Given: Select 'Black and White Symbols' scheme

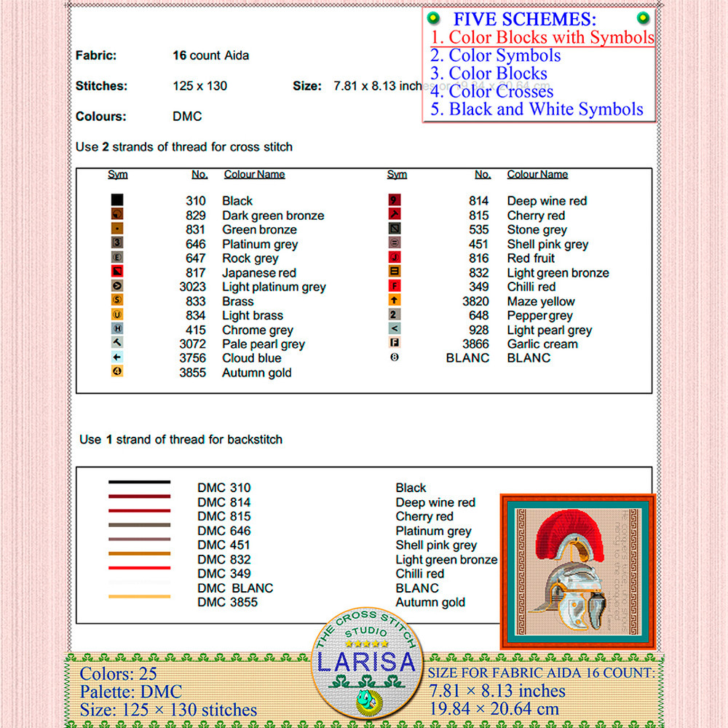Looking at the screenshot, I should (537, 109).
